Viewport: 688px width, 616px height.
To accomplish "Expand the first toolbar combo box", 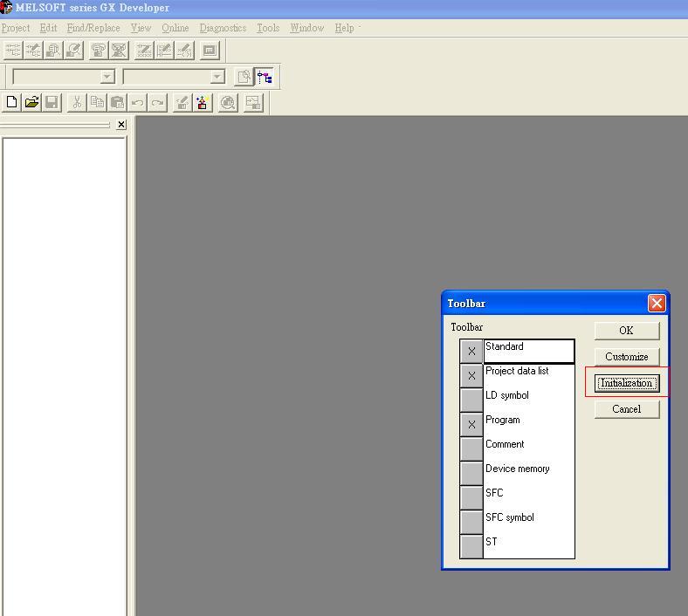I will [x=107, y=78].
